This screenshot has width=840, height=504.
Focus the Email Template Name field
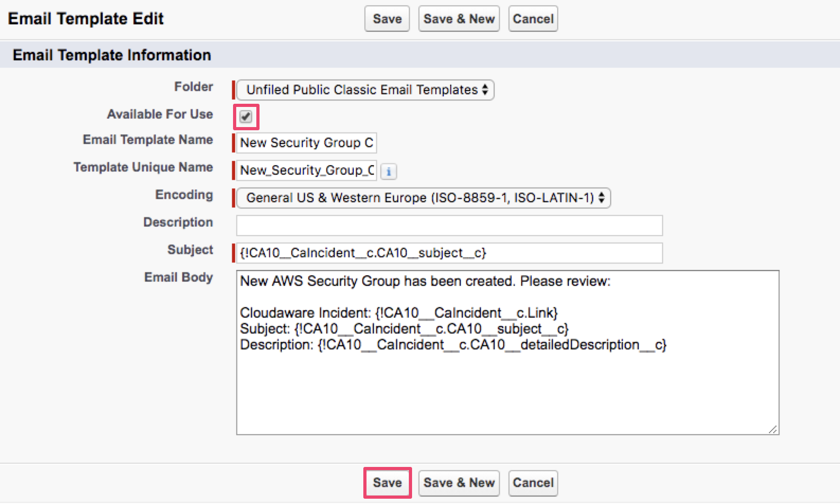click(306, 143)
